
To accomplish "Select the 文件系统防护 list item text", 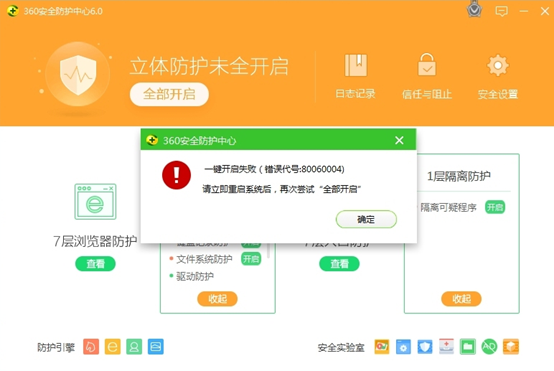I will tap(204, 259).
